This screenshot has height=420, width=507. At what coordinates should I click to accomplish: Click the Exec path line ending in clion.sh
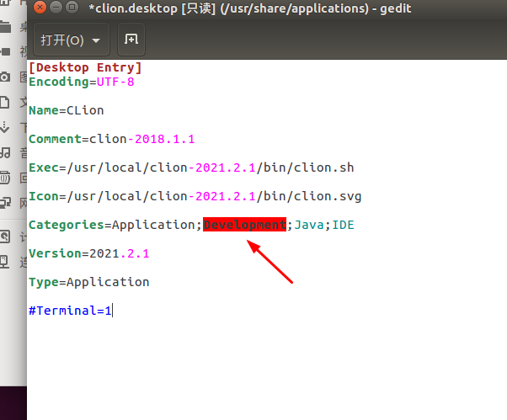[x=191, y=167]
